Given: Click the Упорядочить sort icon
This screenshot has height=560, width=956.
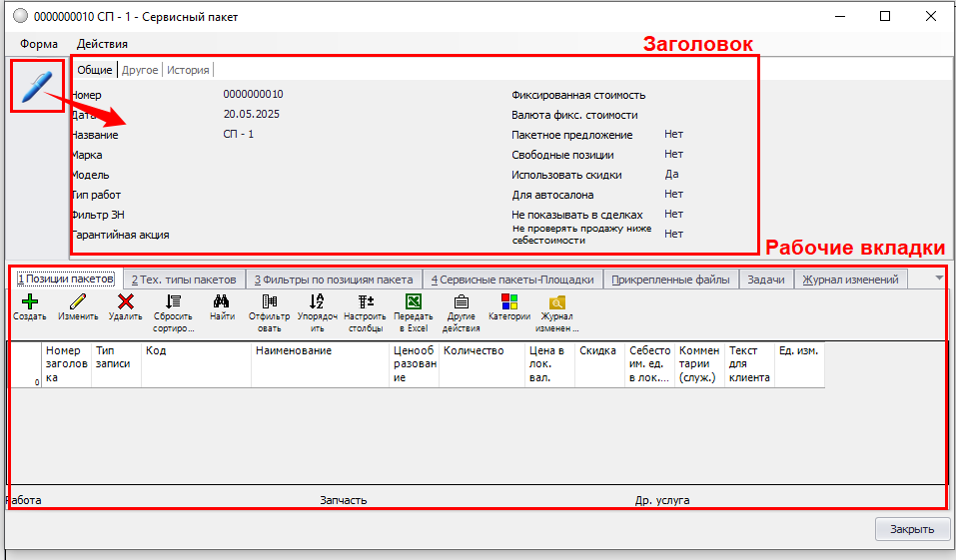Looking at the screenshot, I should [x=317, y=301].
